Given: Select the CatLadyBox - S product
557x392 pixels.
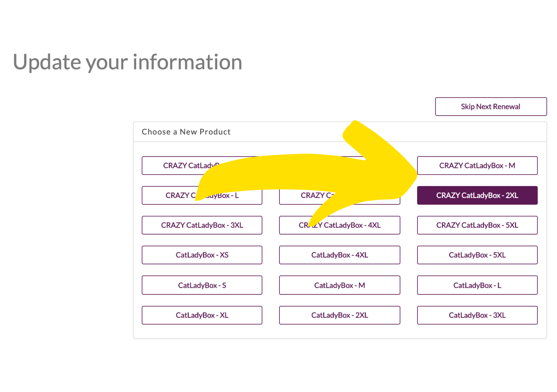Looking at the screenshot, I should click(x=202, y=285).
